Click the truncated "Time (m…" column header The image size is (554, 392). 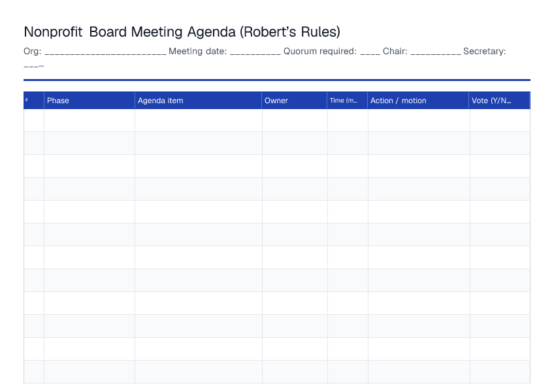coord(348,101)
